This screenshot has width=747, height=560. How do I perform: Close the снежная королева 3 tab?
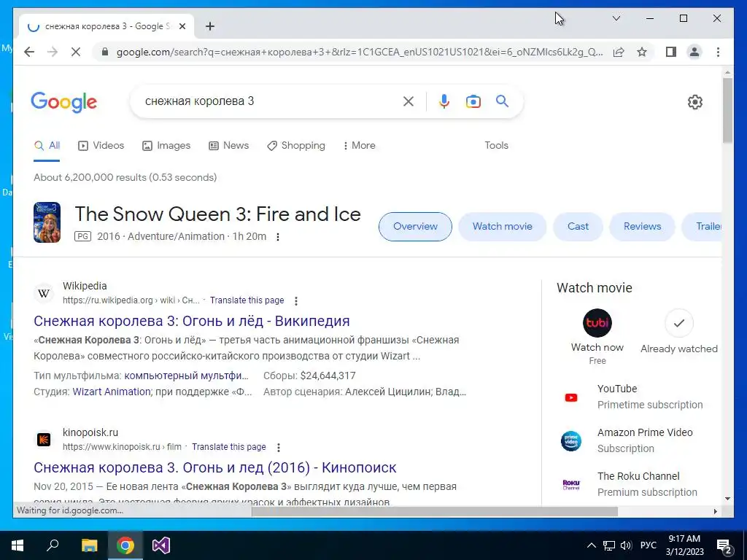click(182, 26)
